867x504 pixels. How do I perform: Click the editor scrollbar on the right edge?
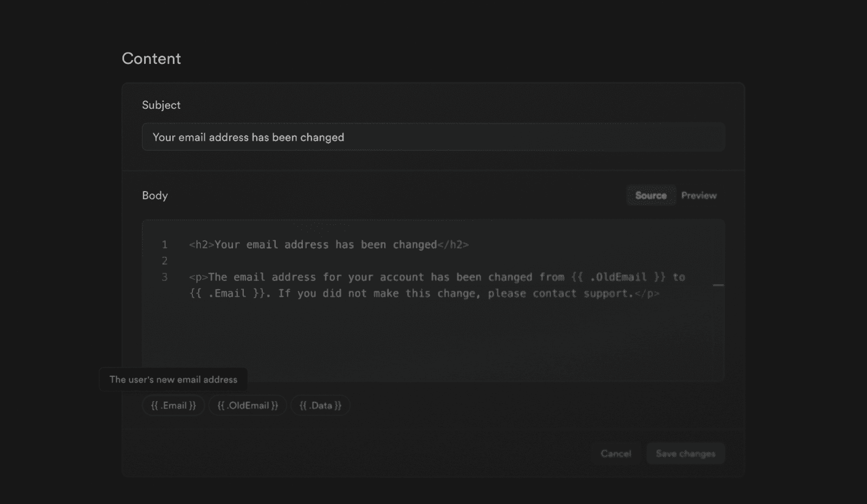(718, 284)
